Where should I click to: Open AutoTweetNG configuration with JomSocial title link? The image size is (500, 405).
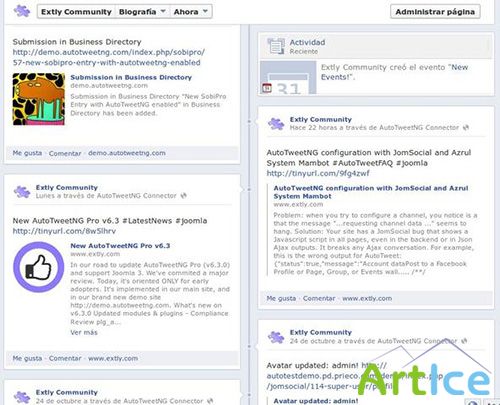(371, 192)
